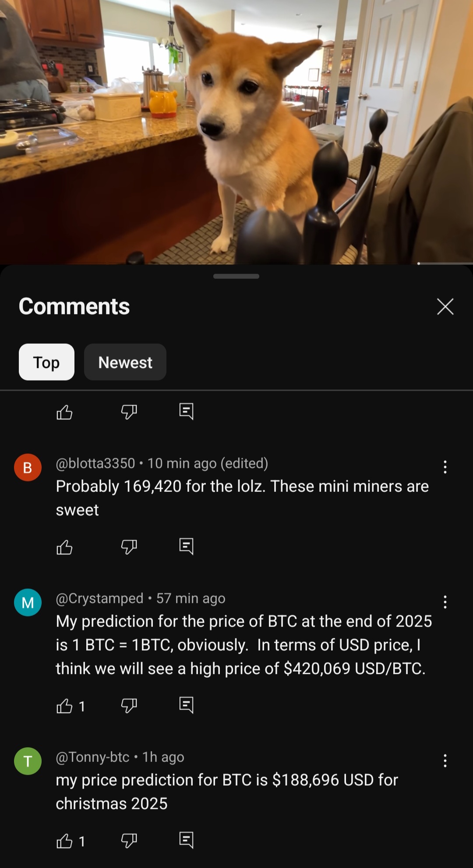
Task: Like the @Crystamped comment
Action: (64, 706)
